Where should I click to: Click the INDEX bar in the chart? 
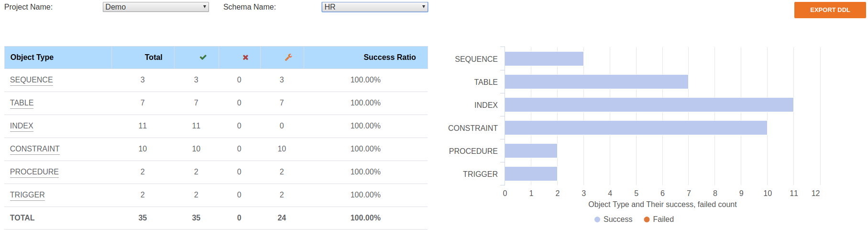point(649,105)
